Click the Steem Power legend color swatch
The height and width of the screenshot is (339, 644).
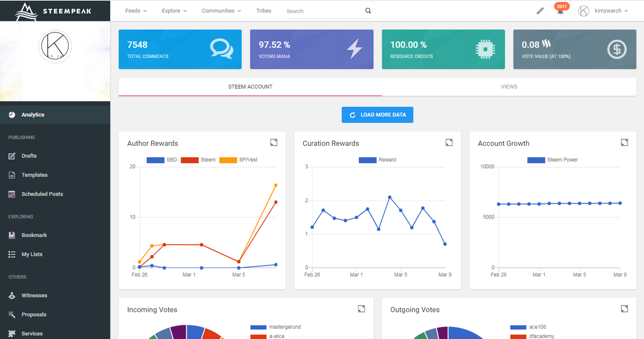point(536,160)
